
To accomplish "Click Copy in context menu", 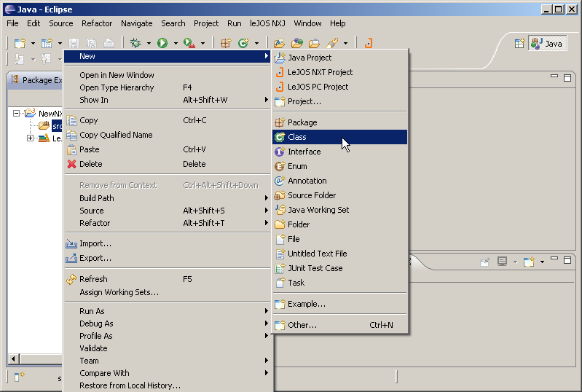I will tap(167, 120).
